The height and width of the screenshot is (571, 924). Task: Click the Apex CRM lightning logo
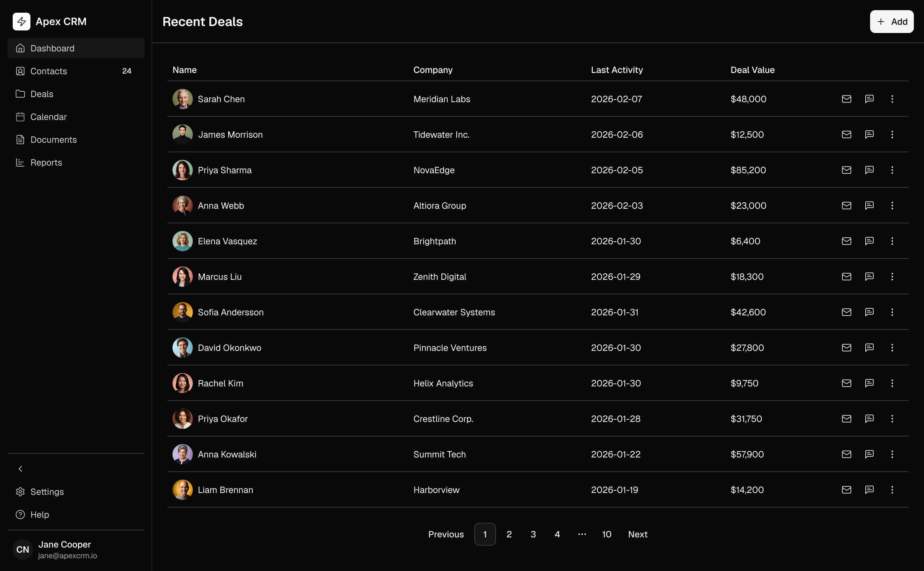22,22
